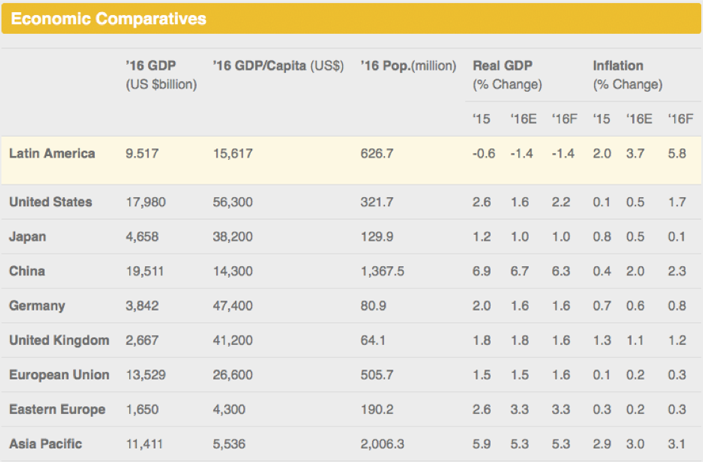Viewport: 703px width, 462px height.
Task: Select Eastern Europe population 190.2
Action: pyautogui.click(x=377, y=409)
